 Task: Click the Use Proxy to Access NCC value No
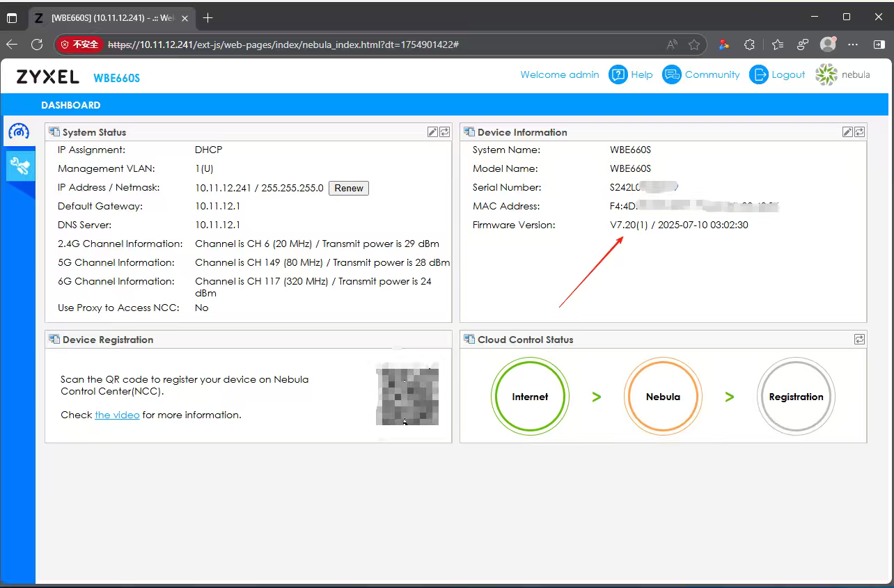(x=202, y=308)
